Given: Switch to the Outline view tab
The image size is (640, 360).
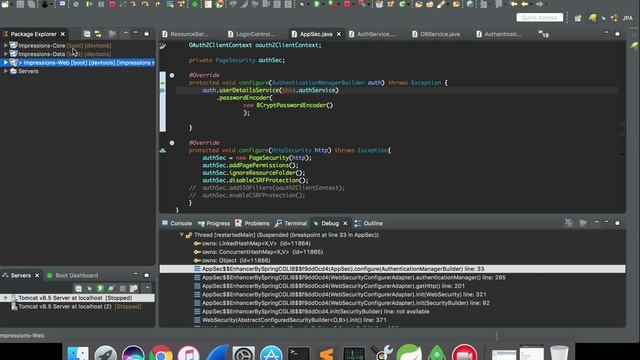Looking at the screenshot, I should click(x=369, y=223).
